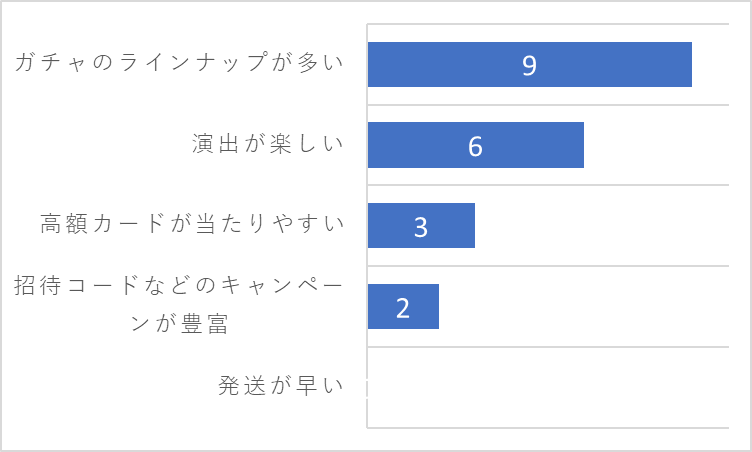The image size is (752, 452).
Task: Select the bar for ガチャのラインナップが多い
Action: click(529, 64)
